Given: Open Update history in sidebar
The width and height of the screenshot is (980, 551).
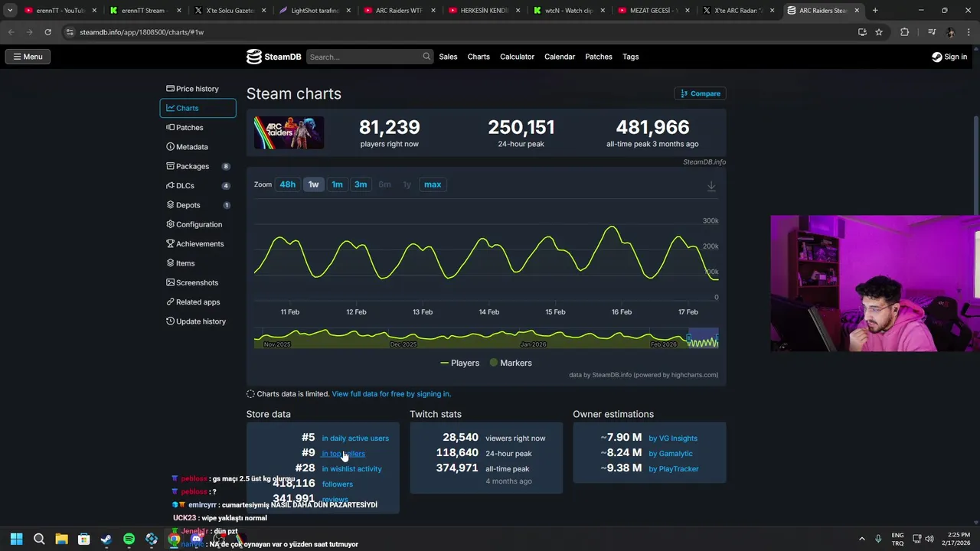Looking at the screenshot, I should point(198,321).
